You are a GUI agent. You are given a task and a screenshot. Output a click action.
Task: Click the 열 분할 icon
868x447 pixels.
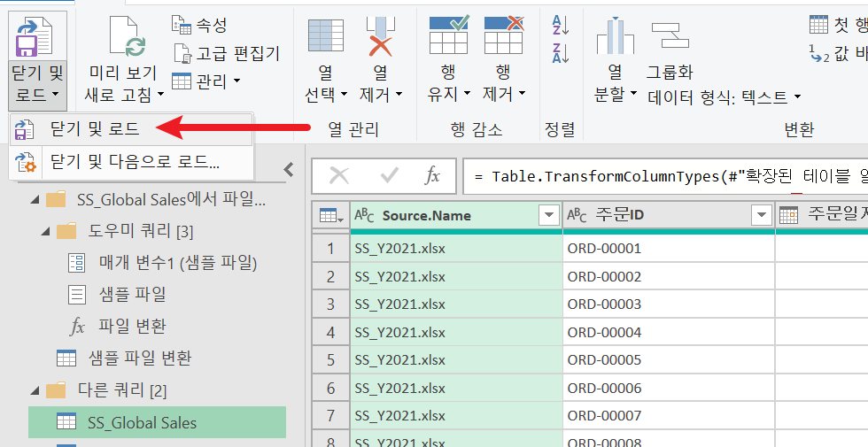coord(615,36)
